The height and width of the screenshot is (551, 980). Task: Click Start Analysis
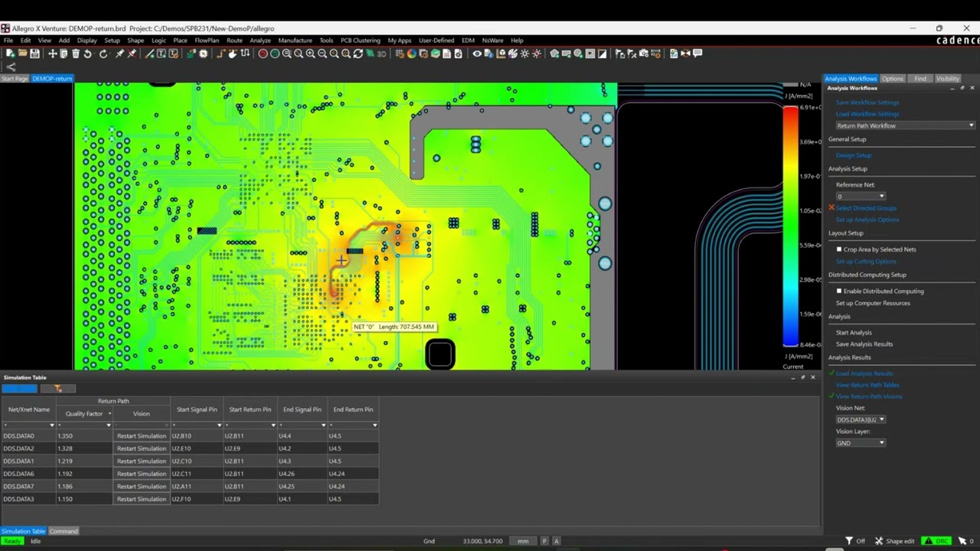pyautogui.click(x=854, y=333)
